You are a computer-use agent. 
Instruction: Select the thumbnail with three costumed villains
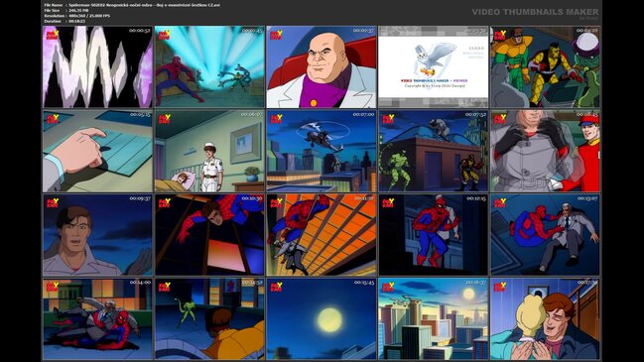click(545, 66)
